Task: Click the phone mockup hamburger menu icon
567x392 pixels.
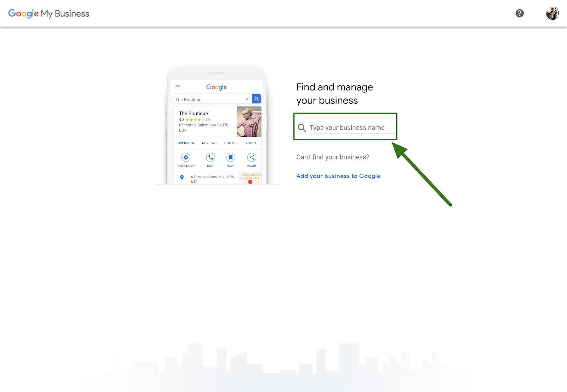Action: 178,87
